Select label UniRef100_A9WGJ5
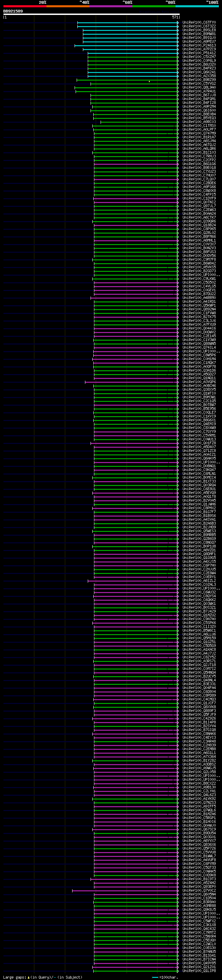This screenshot has height=980, width=222. pos(199,768)
